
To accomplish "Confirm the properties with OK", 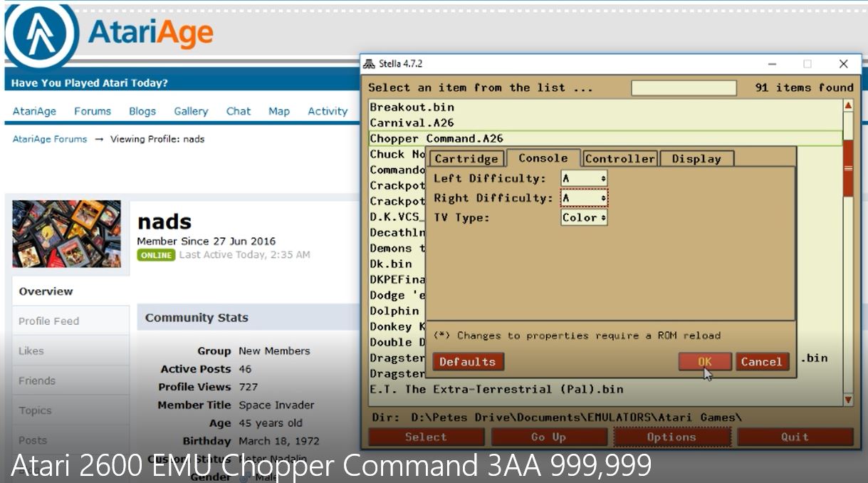I will coord(705,362).
